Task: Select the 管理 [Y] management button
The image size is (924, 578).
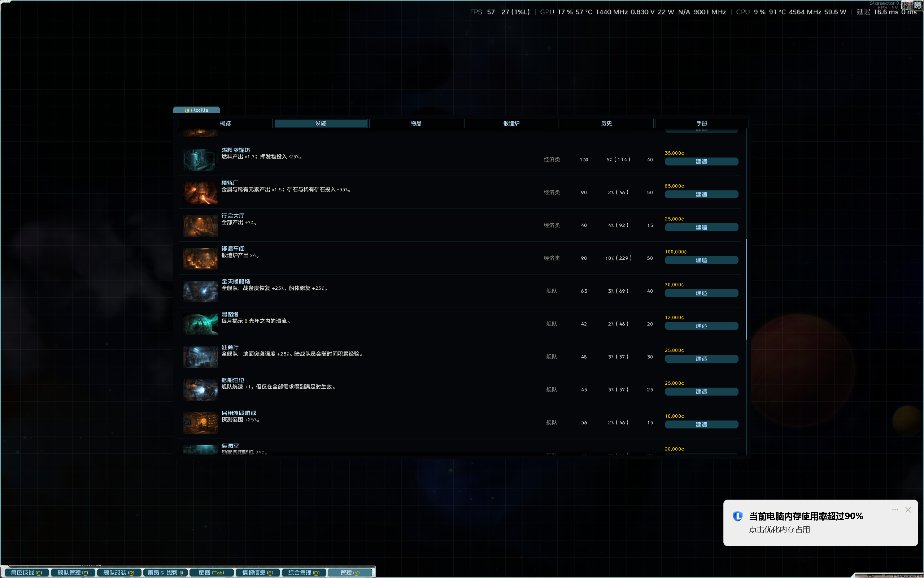Action: pos(350,572)
